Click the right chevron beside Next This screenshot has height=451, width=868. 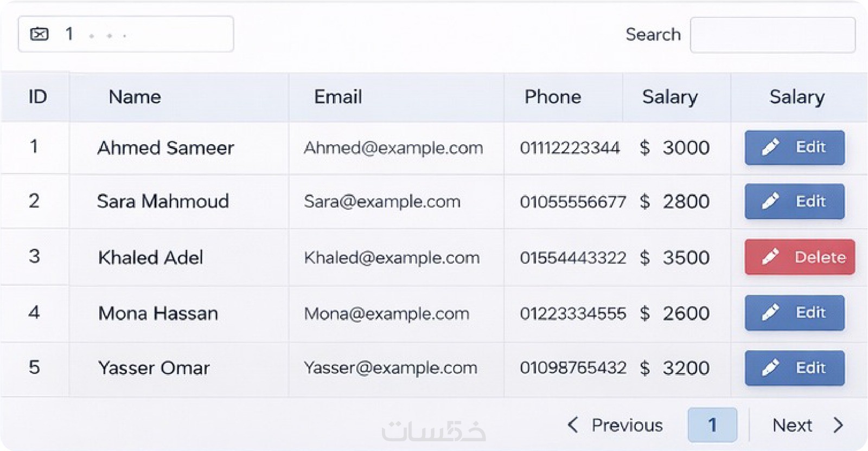coord(838,425)
